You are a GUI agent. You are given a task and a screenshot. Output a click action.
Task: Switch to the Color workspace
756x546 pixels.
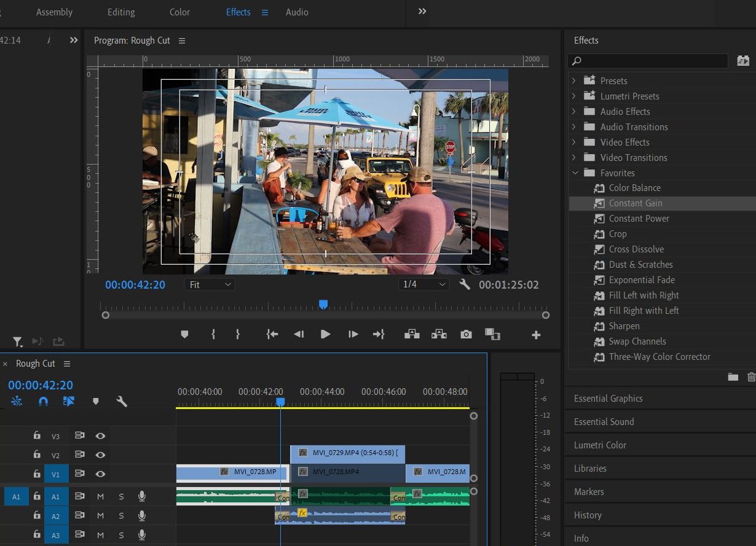tap(179, 12)
